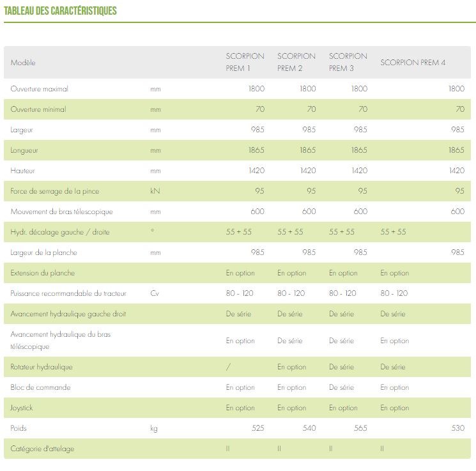
Task: Click the 565 weight value
Action: [x=360, y=428]
